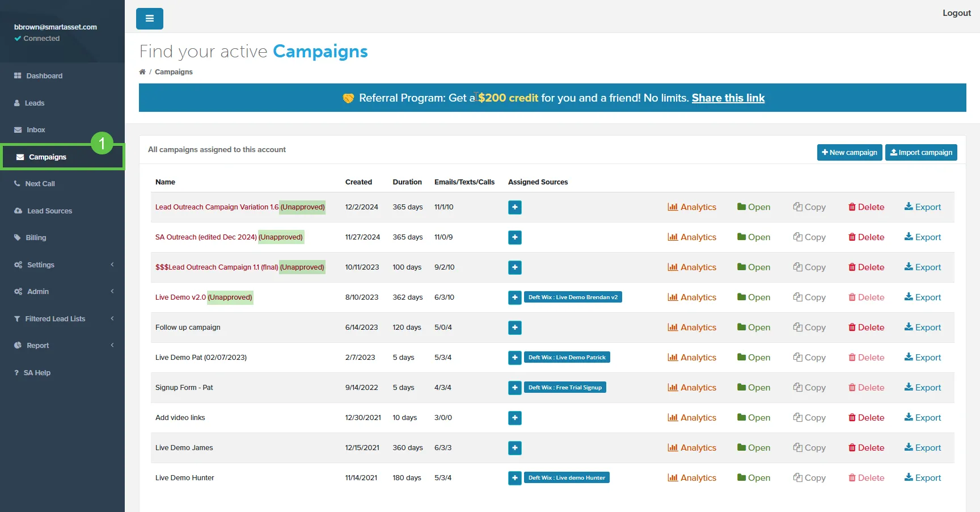Click the New campaign button

pyautogui.click(x=850, y=153)
